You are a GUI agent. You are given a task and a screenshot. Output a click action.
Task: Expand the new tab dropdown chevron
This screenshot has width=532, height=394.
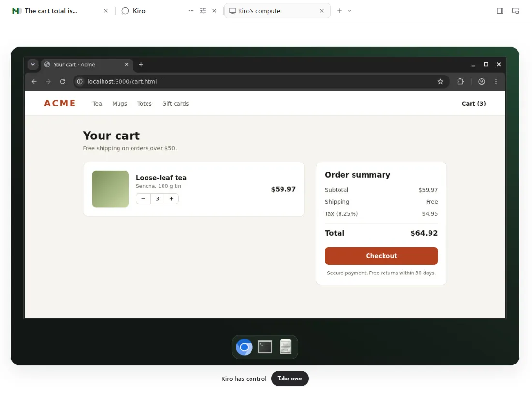[350, 11]
